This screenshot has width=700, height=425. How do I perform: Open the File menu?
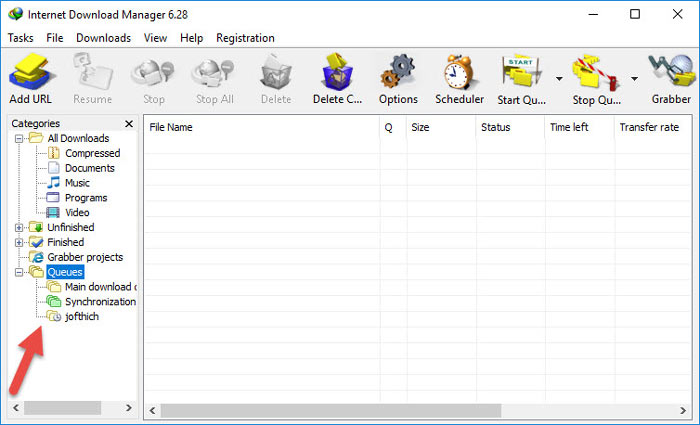pyautogui.click(x=54, y=38)
